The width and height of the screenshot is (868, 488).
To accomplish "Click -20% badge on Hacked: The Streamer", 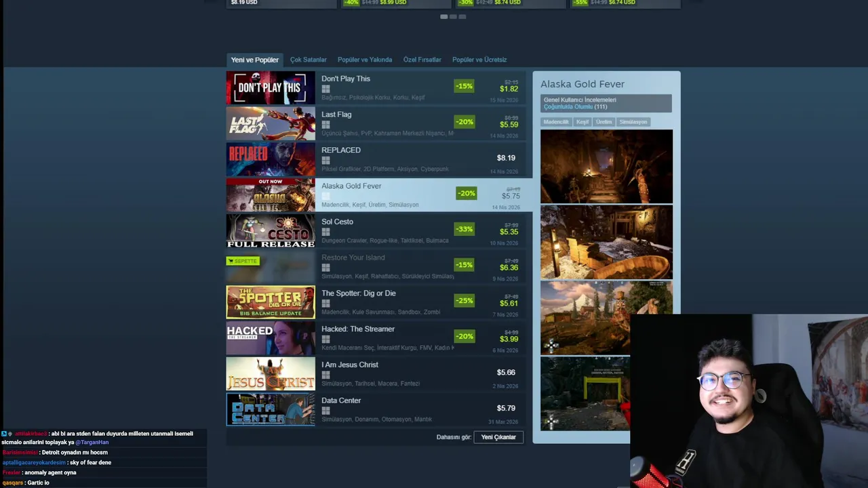I will (464, 336).
